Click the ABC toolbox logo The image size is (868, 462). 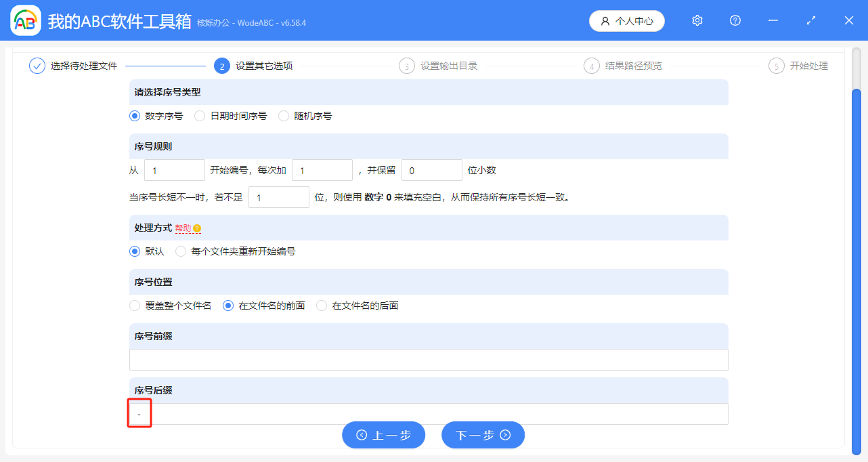25,20
